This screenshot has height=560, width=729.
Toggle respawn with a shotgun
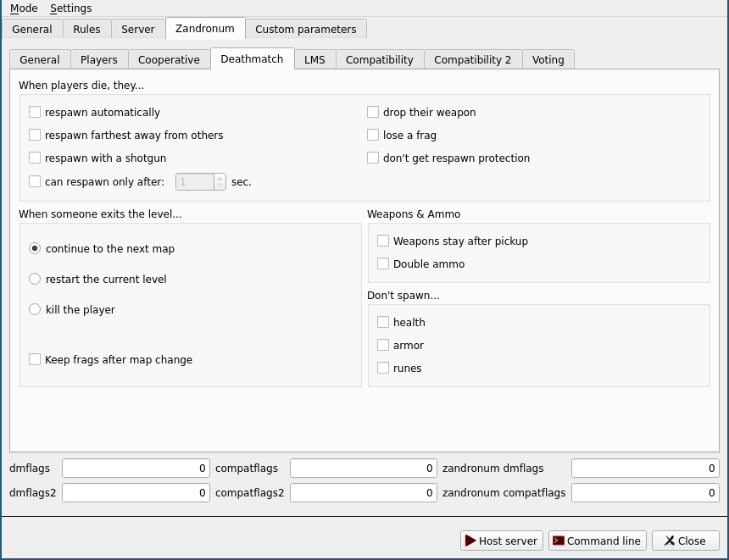click(35, 158)
